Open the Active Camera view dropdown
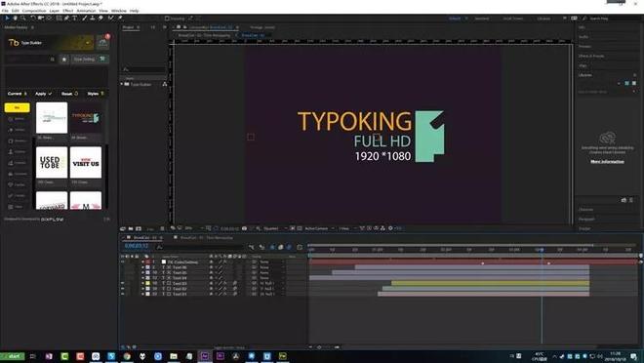This screenshot has height=363, width=644. pos(318,228)
